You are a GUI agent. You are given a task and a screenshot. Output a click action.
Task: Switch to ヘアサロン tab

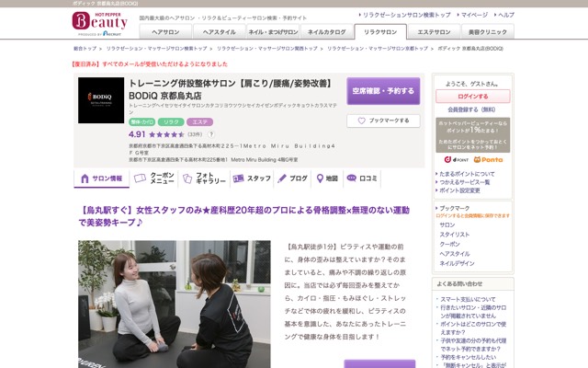(165, 32)
